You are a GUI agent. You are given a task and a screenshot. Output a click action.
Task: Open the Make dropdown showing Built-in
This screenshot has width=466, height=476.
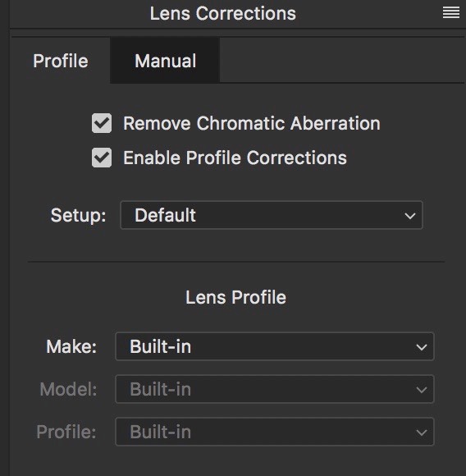[275, 346]
